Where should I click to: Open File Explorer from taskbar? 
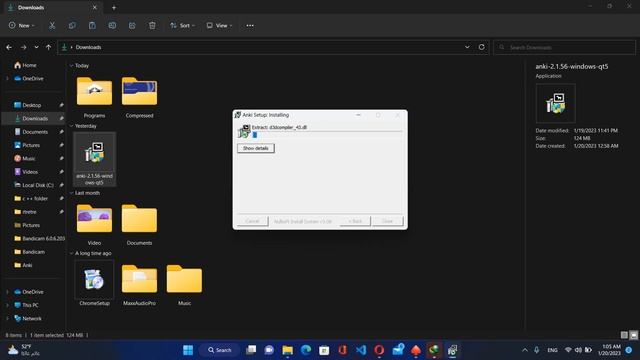pos(287,350)
